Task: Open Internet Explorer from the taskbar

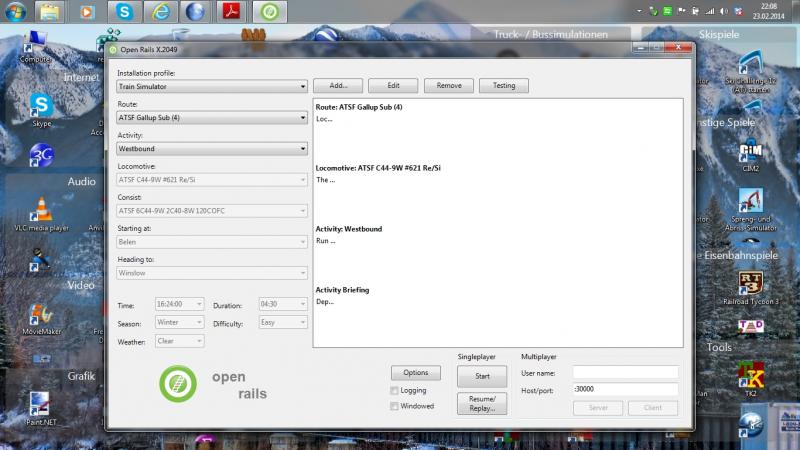Action: (161, 11)
